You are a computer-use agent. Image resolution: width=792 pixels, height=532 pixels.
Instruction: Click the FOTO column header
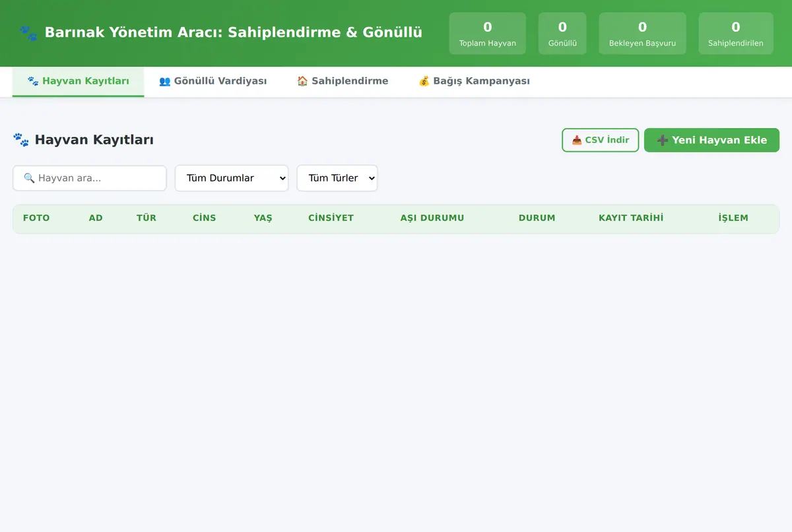pos(36,218)
